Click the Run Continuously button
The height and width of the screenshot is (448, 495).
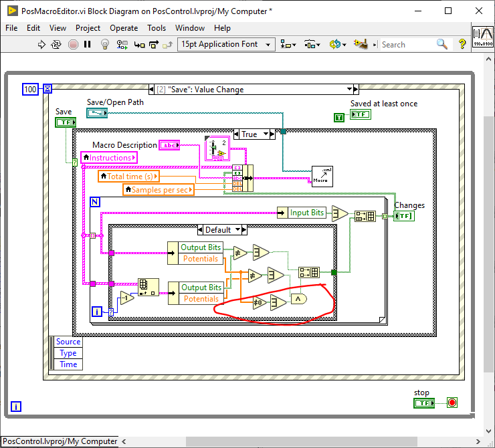pyautogui.click(x=57, y=44)
